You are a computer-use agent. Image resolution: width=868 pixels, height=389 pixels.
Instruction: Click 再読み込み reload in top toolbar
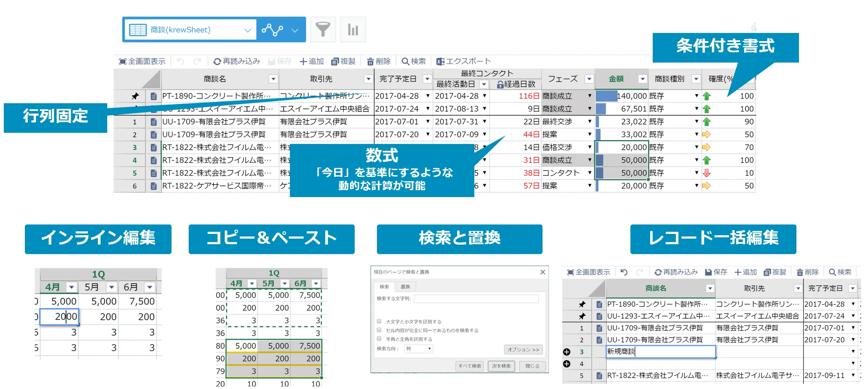pyautogui.click(x=236, y=61)
